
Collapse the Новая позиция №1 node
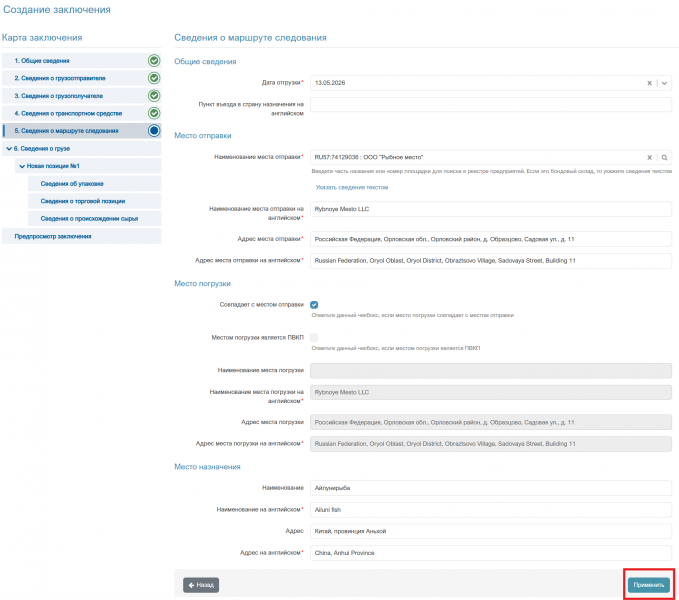click(x=22, y=166)
